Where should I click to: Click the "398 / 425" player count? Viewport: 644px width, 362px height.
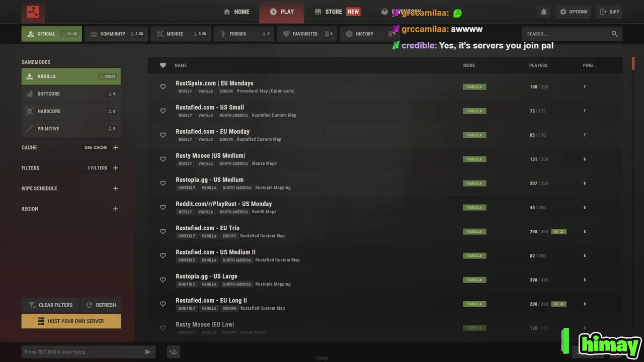pyautogui.click(x=539, y=280)
